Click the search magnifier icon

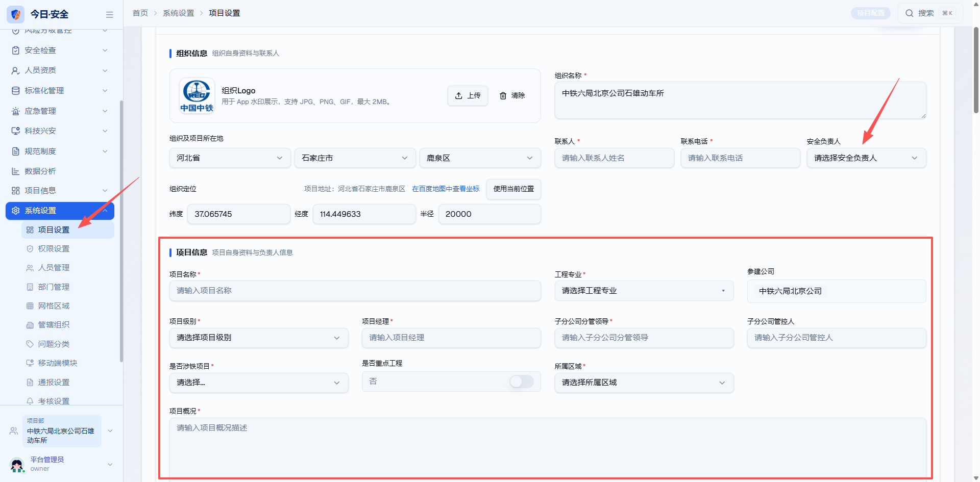(910, 13)
